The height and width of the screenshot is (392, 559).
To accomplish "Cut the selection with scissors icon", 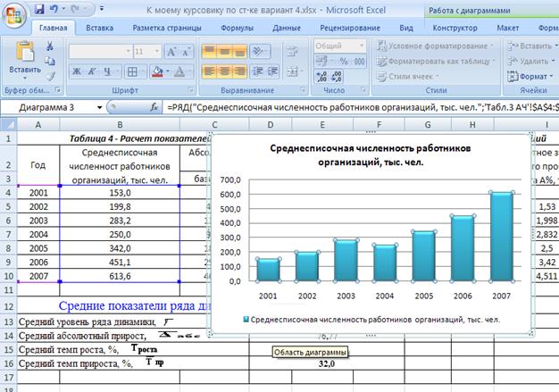I will coord(50,46).
